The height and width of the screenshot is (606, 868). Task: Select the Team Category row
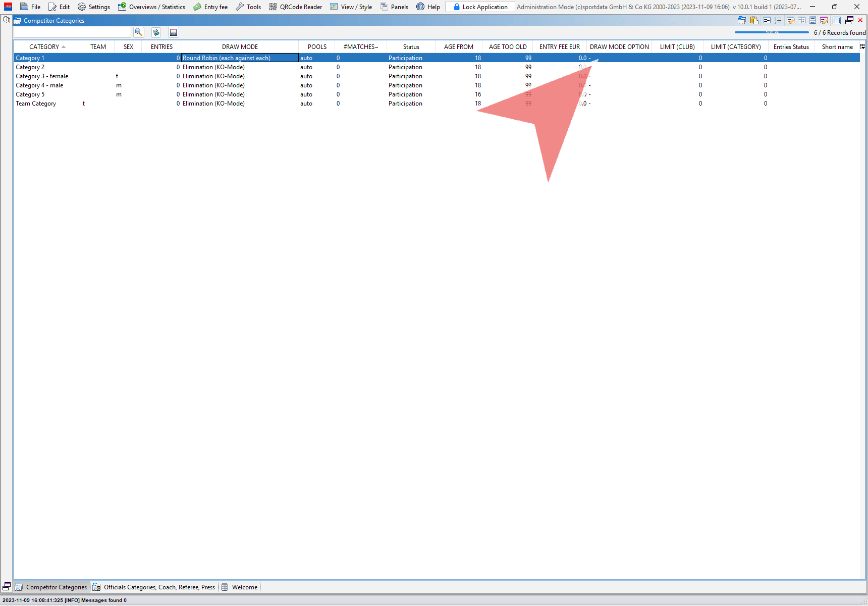[36, 104]
